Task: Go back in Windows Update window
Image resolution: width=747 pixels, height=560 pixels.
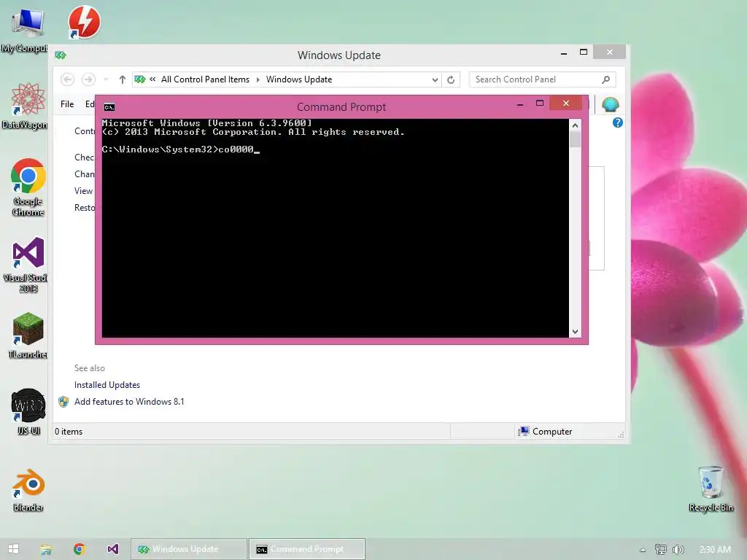Action: click(67, 79)
